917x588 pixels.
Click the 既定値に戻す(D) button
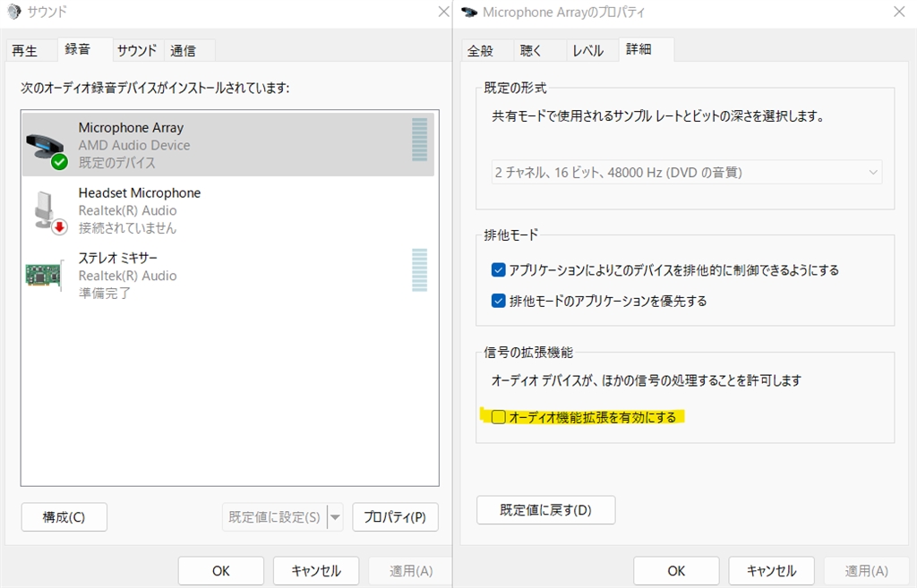[545, 510]
